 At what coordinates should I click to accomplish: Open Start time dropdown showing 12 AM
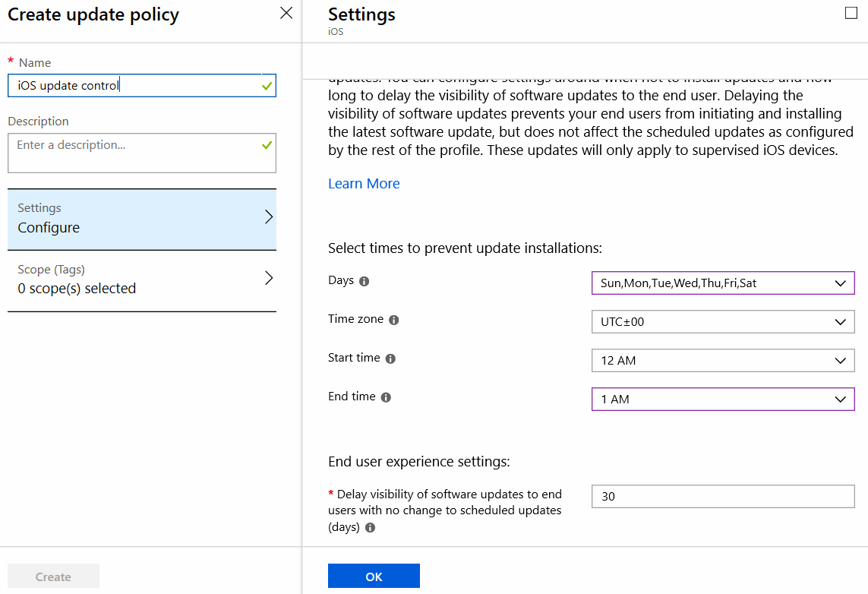pyautogui.click(x=722, y=361)
